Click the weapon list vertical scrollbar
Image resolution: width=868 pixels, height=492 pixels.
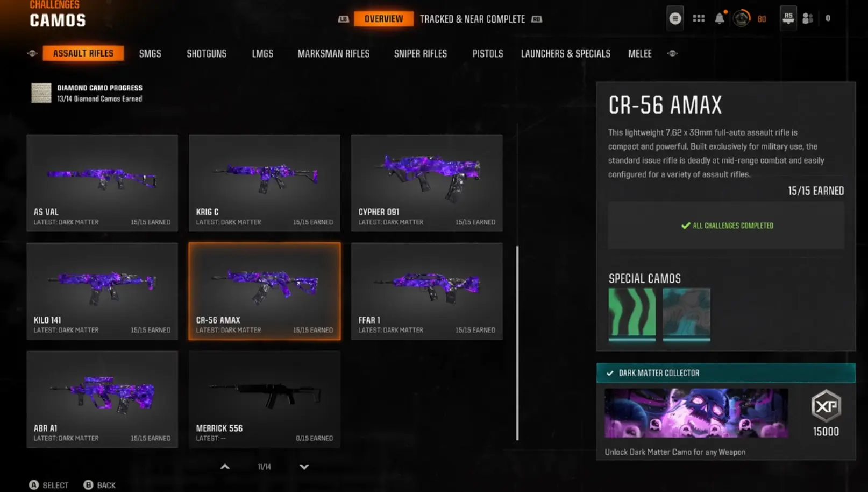[x=517, y=343]
